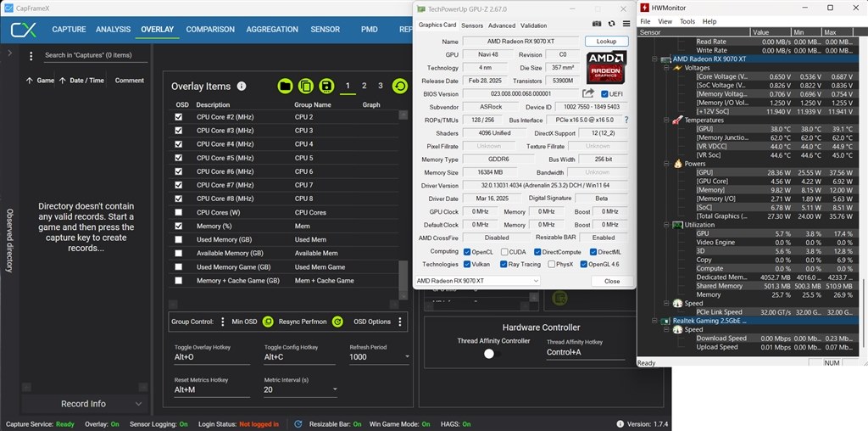The image size is (868, 431).
Task: Toggle the Thread Affinity Controller switch
Action: [x=492, y=354]
